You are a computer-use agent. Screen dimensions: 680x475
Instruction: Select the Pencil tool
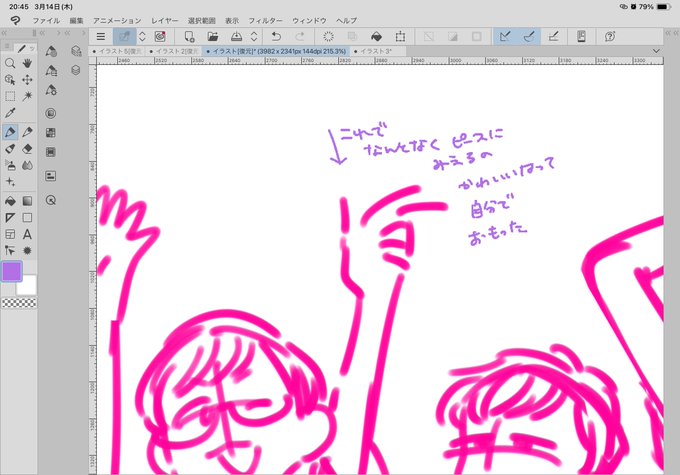click(x=27, y=132)
